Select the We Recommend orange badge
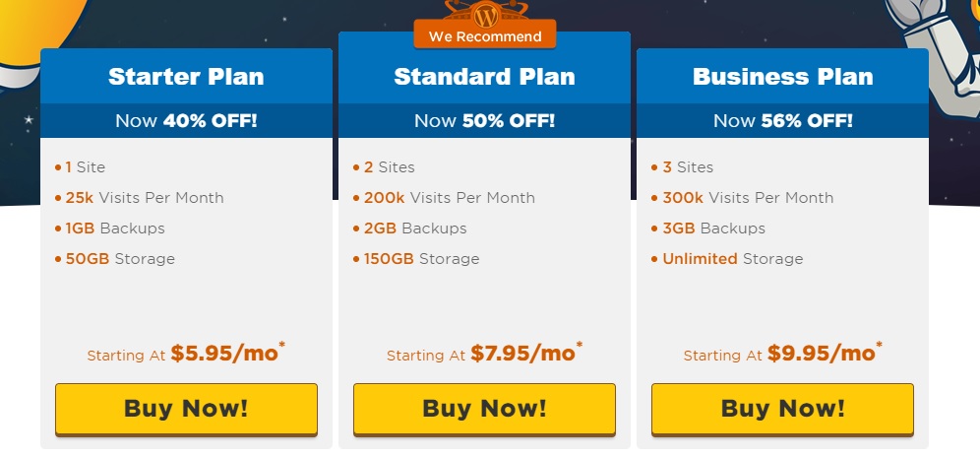980x457 pixels. click(485, 35)
